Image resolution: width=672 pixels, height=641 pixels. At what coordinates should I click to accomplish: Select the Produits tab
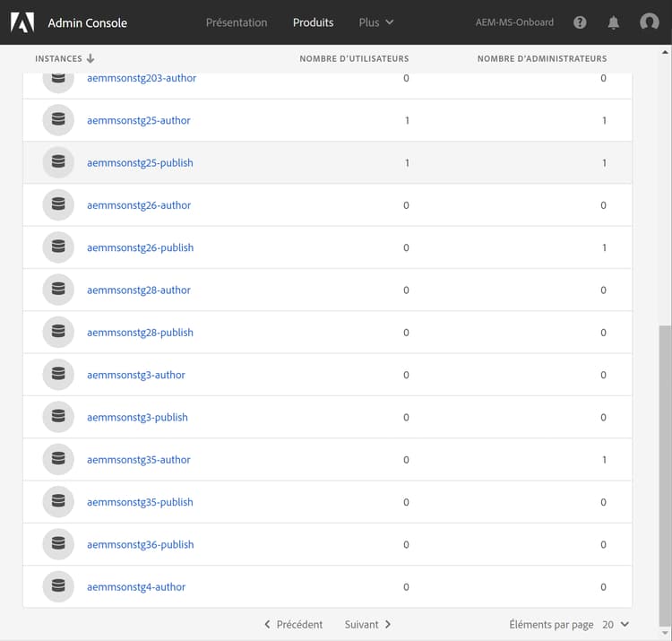pos(313,22)
